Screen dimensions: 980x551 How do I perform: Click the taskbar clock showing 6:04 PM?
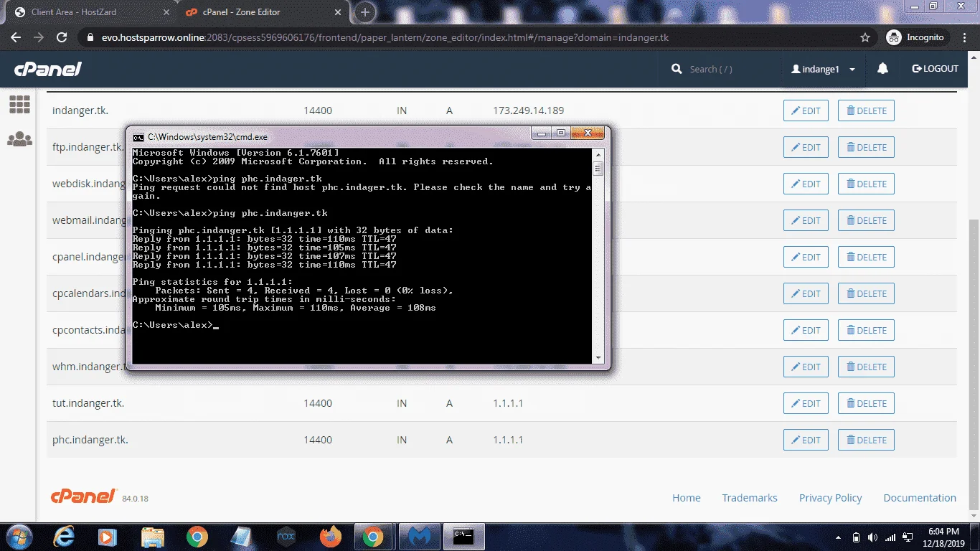tap(943, 537)
